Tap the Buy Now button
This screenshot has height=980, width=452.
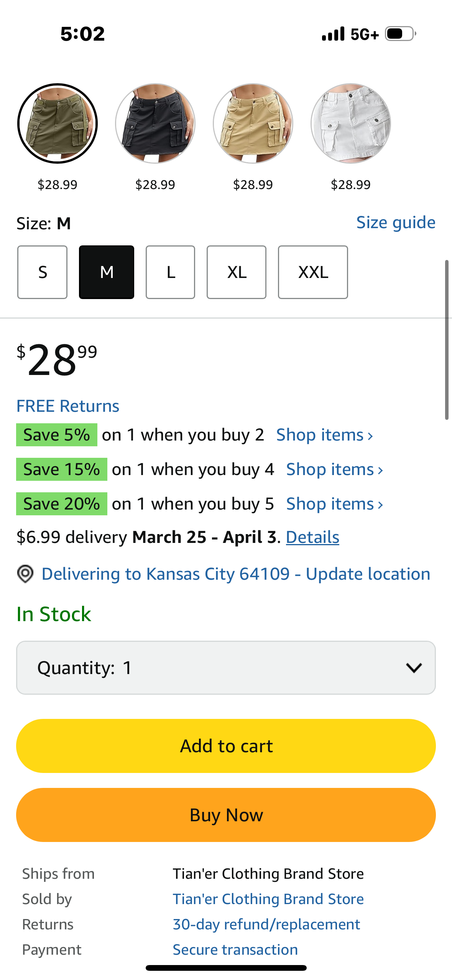(226, 815)
